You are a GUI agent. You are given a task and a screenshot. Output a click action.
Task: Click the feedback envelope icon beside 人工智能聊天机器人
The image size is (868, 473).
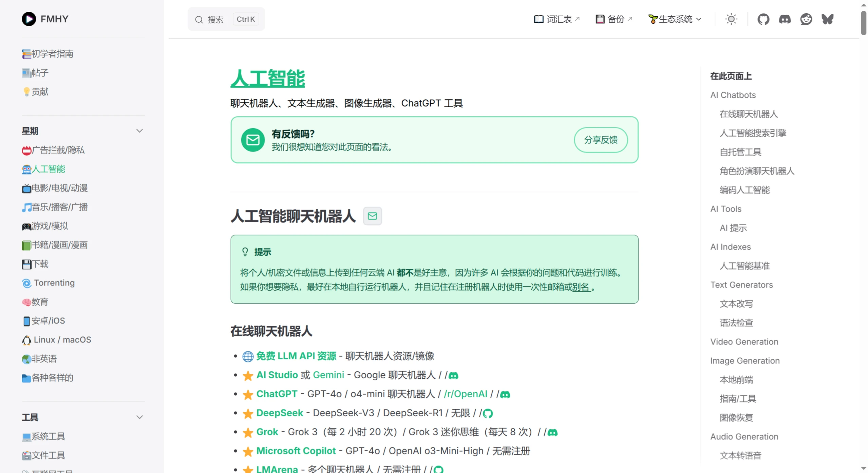click(x=372, y=216)
